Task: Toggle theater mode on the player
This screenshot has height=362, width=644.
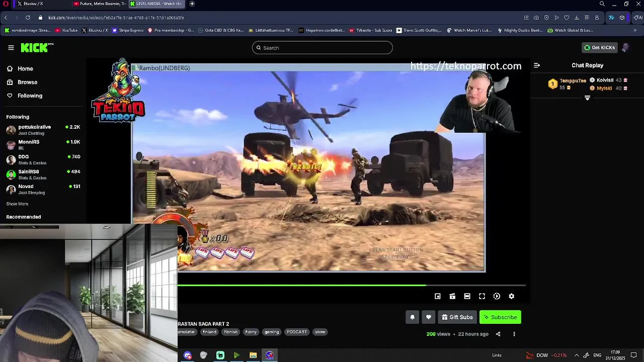Action: point(467,297)
